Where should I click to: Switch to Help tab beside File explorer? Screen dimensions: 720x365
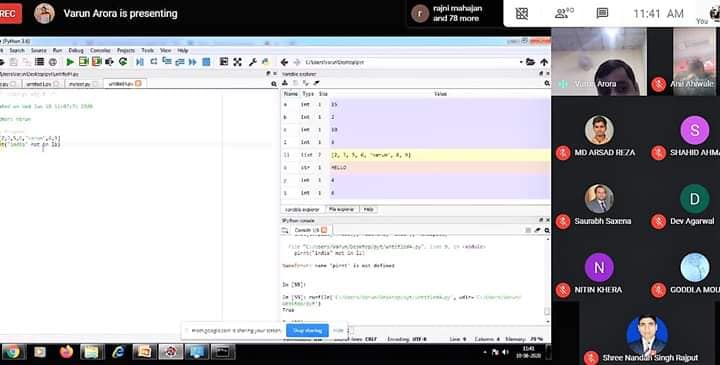(368, 209)
